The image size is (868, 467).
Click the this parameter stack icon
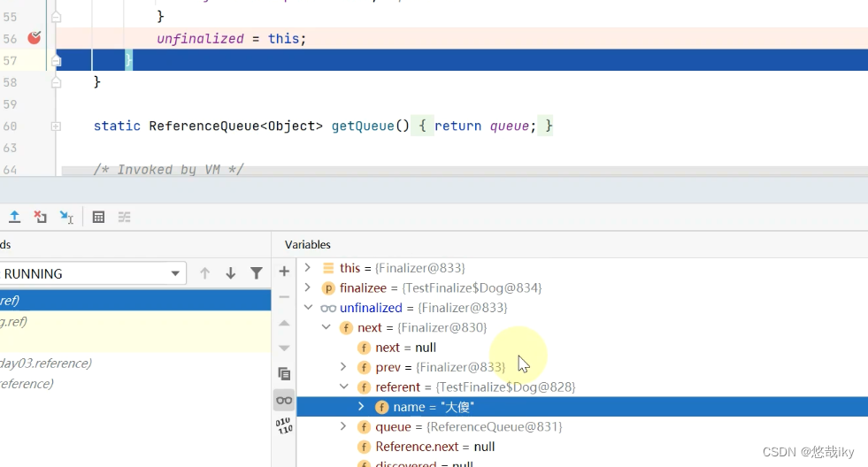point(328,268)
